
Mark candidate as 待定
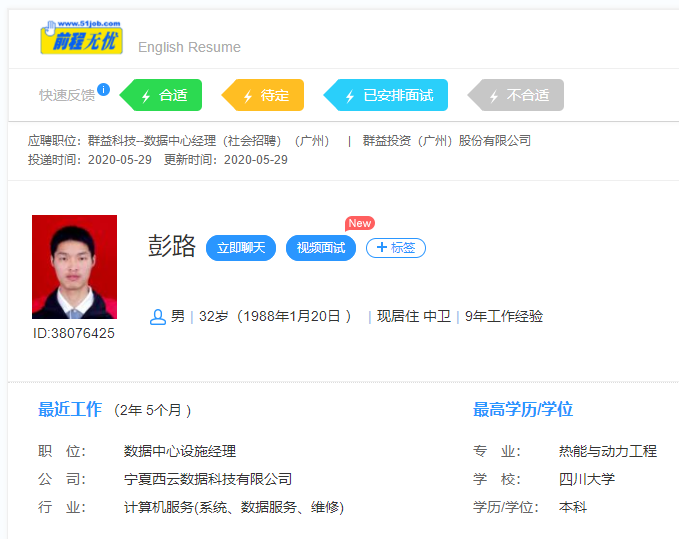pos(262,95)
